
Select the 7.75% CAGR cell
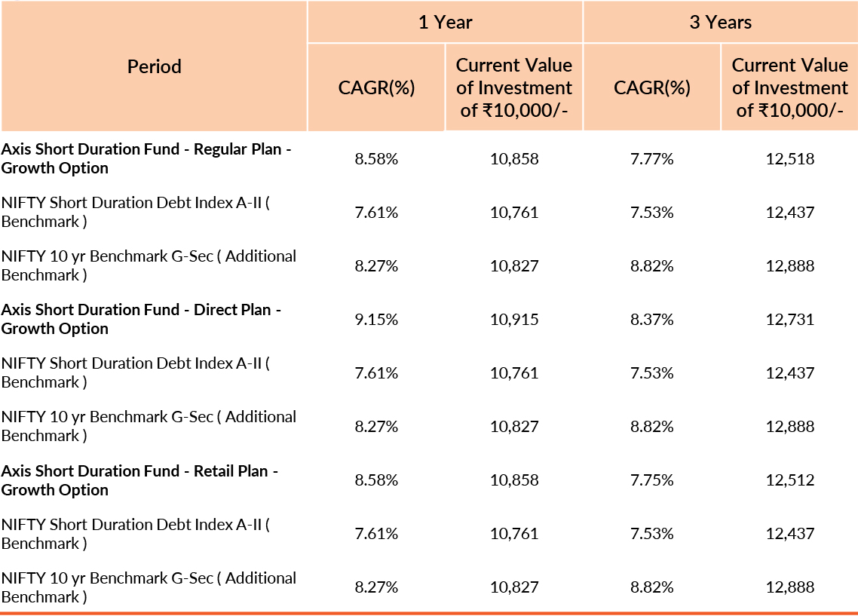tap(651, 480)
